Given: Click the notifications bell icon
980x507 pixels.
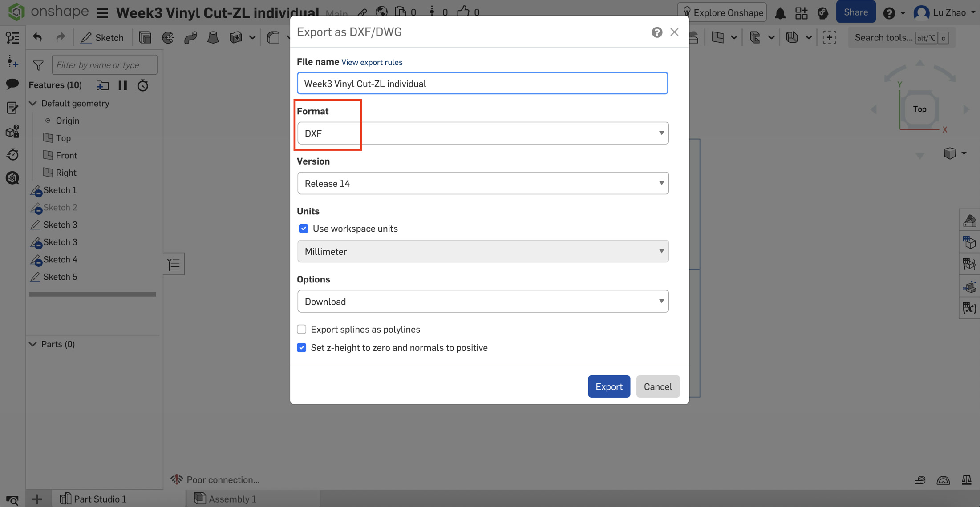Looking at the screenshot, I should (x=780, y=13).
